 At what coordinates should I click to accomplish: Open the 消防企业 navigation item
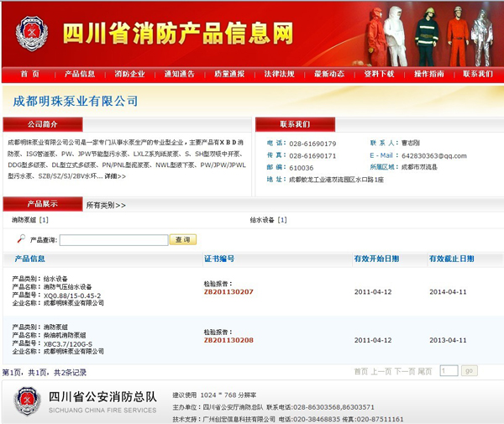(x=130, y=74)
